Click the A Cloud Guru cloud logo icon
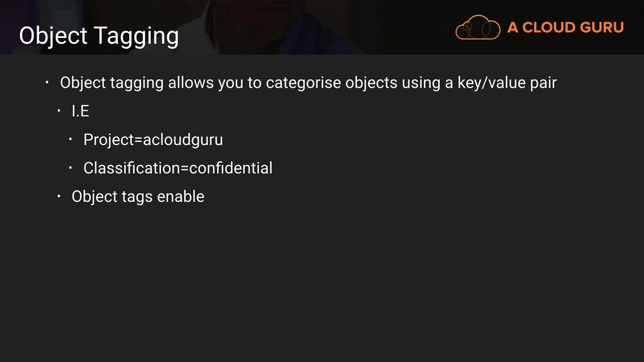This screenshot has height=362, width=644. pos(477,27)
